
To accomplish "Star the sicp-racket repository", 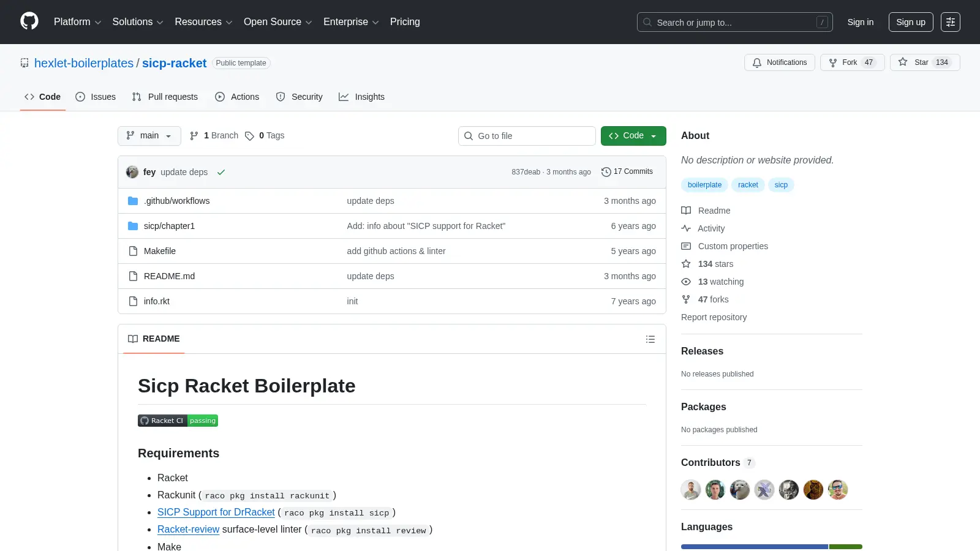I will 925,62.
